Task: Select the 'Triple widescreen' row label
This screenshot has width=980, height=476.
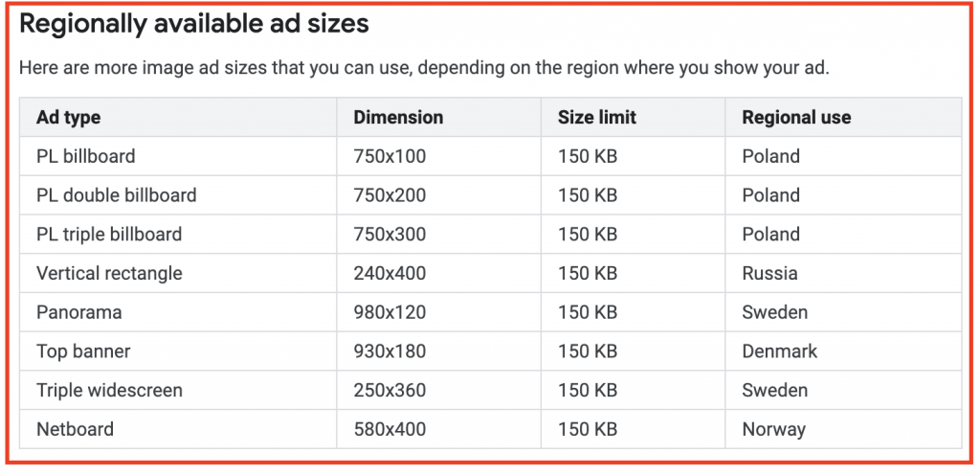Action: [109, 390]
